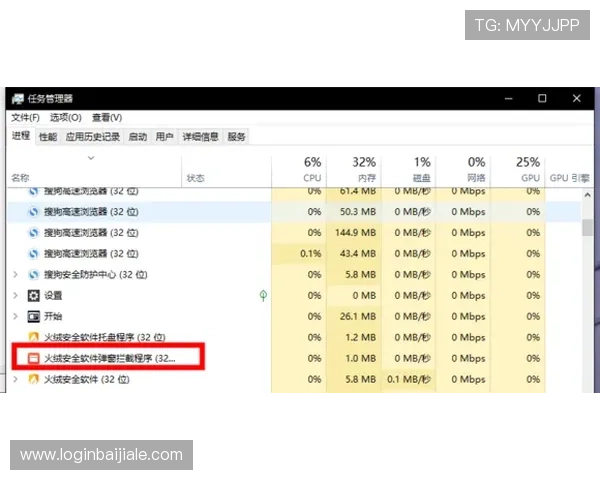
Task: Select the 火绒安全软件 (32 位) row name
Action: [x=87, y=379]
